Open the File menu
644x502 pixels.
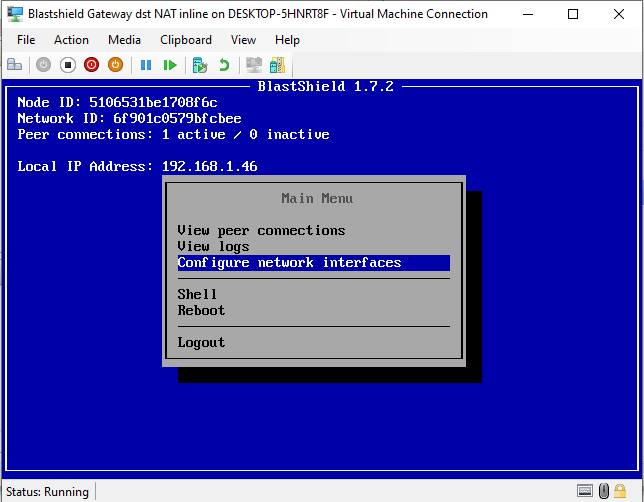[x=26, y=40]
